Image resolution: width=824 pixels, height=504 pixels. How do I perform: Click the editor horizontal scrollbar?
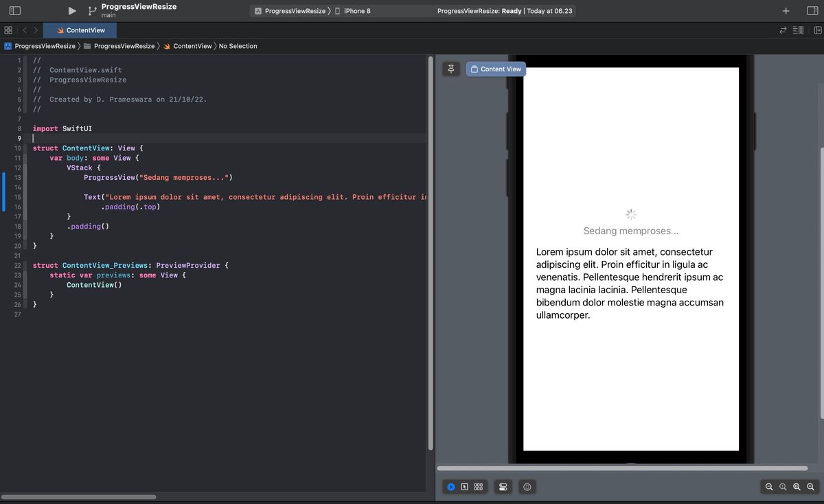78,496
